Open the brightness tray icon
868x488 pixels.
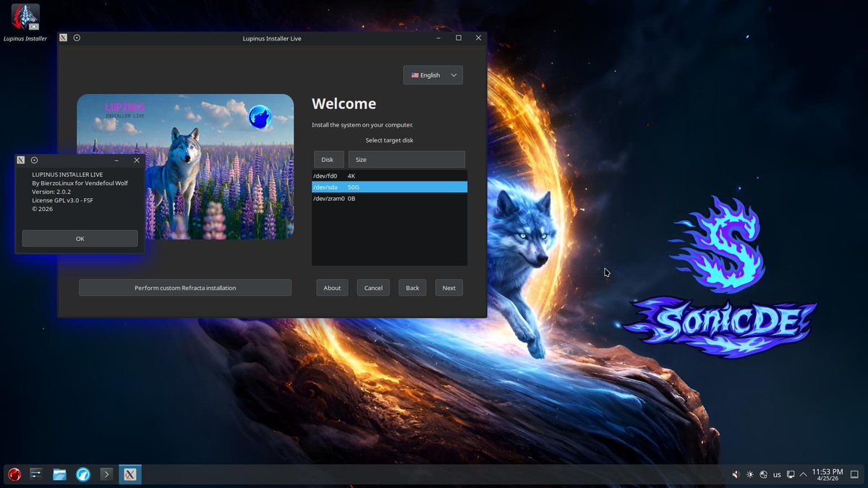click(x=749, y=475)
